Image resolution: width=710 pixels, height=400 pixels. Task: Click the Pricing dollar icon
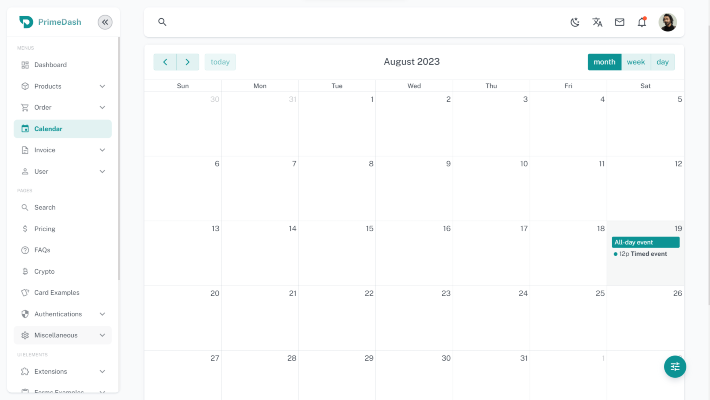25,229
